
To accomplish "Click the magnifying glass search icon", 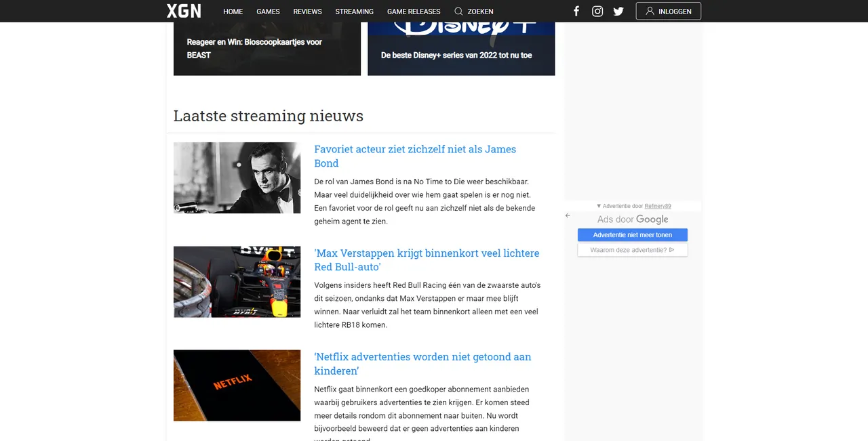I will coord(458,11).
